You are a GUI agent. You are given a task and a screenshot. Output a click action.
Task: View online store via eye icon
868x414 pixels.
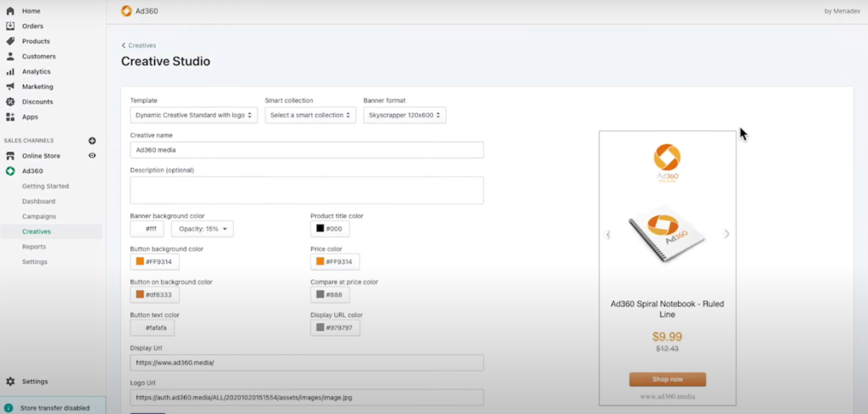92,156
